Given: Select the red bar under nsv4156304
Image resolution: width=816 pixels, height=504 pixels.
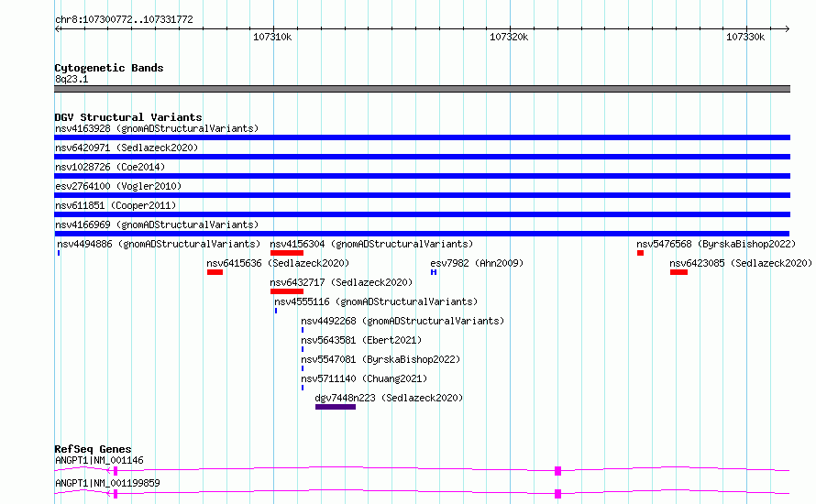Looking at the screenshot, I should (x=287, y=253).
